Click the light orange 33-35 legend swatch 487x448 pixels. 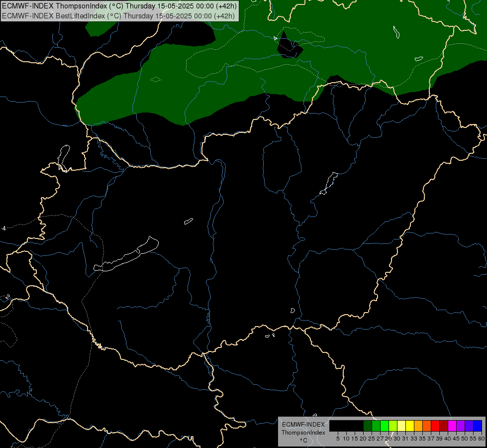[418, 426]
